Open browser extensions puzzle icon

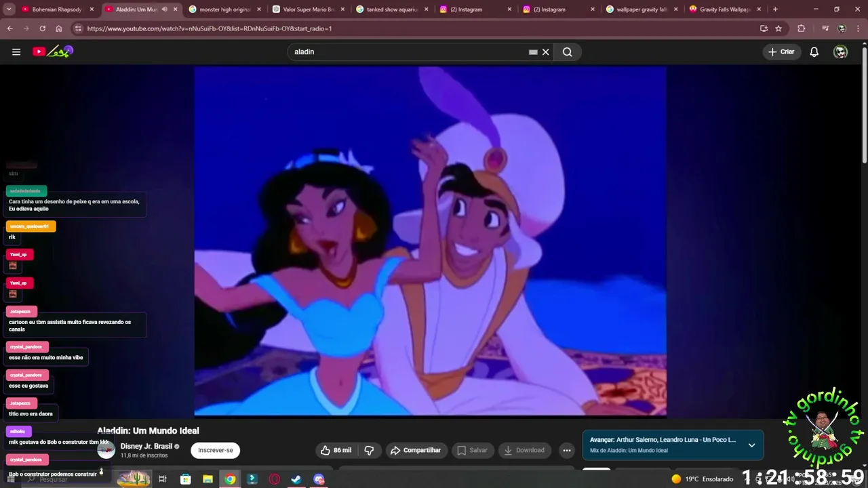pos(802,28)
